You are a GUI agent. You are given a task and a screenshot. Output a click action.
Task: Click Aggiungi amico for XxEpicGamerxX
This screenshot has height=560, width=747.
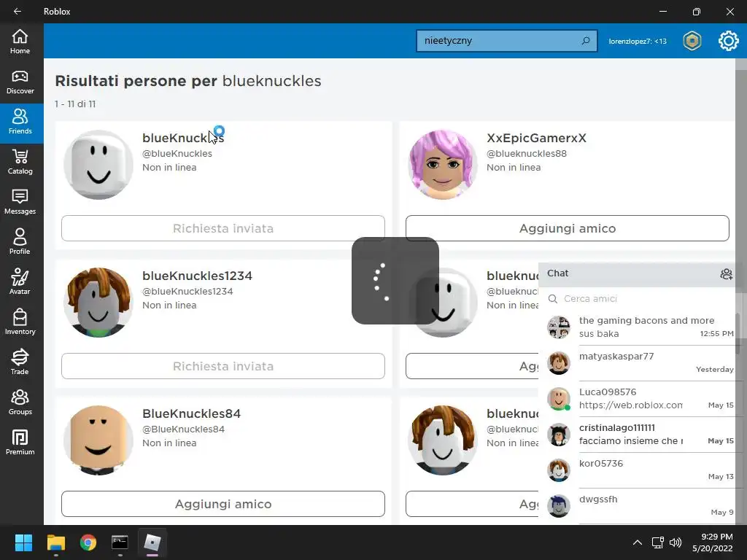coord(567,228)
